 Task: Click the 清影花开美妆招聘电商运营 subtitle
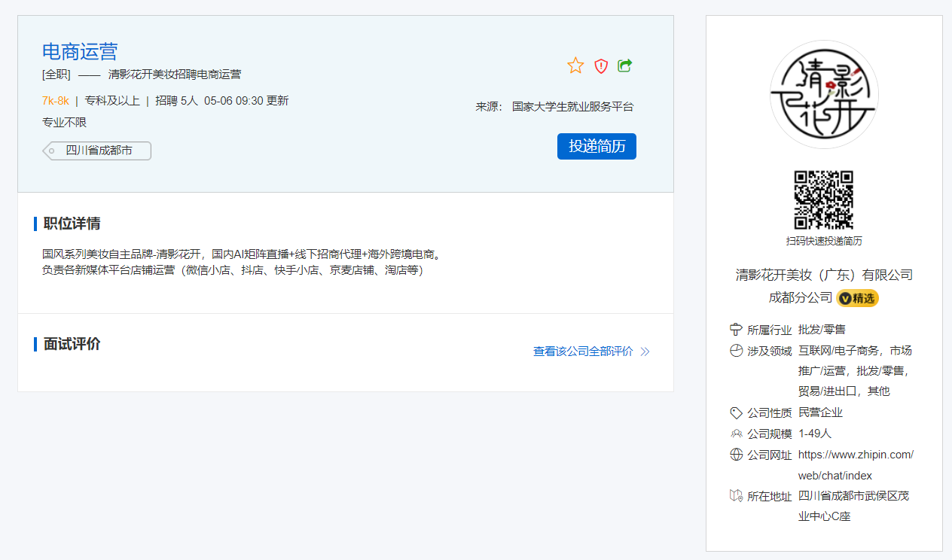tap(175, 75)
